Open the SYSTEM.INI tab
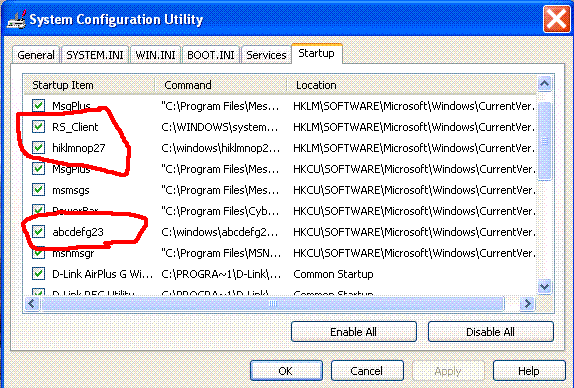 tap(95, 55)
